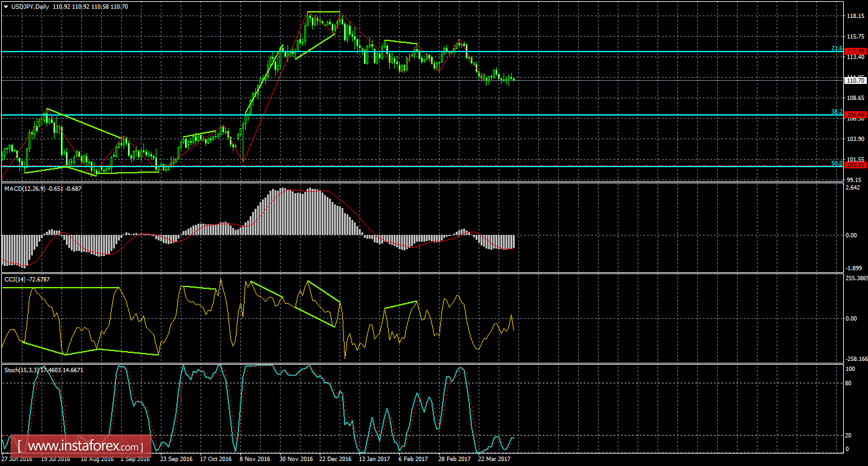Select the 255.3869 CCI scale value
This screenshot has height=466, width=868.
tap(857, 279)
